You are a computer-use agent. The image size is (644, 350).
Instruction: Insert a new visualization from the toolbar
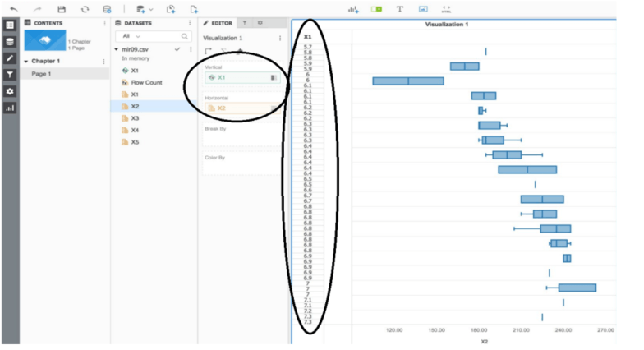tap(353, 8)
